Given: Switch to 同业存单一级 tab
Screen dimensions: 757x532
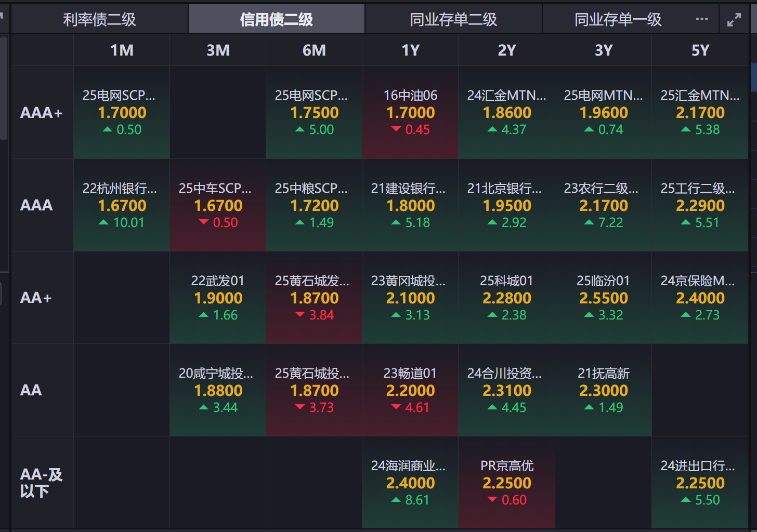Looking at the screenshot, I should tap(618, 20).
